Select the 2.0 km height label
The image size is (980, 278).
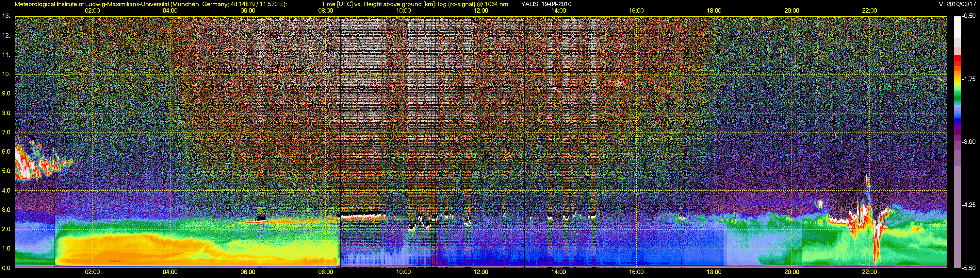pos(6,229)
